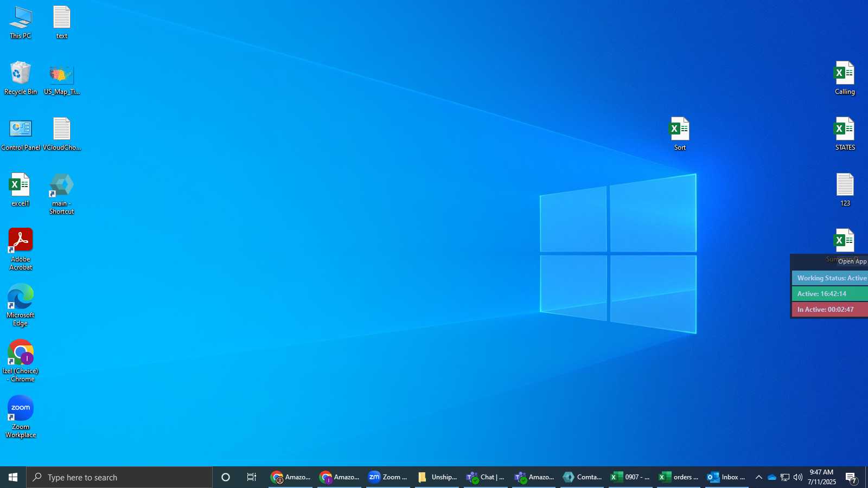Viewport: 868px width, 488px height.
Task: Show hidden system tray icons
Action: 758,477
